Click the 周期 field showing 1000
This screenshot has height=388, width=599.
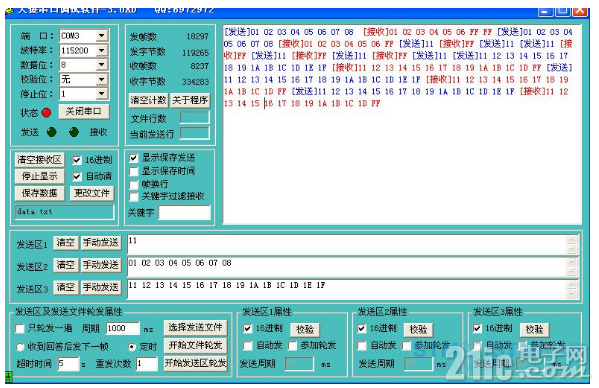[122, 328]
